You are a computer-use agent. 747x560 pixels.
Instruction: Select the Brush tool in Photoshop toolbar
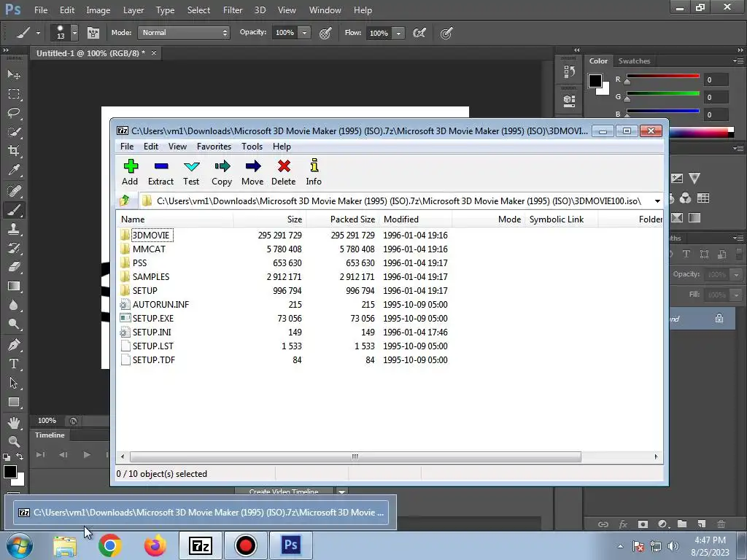[x=14, y=210]
